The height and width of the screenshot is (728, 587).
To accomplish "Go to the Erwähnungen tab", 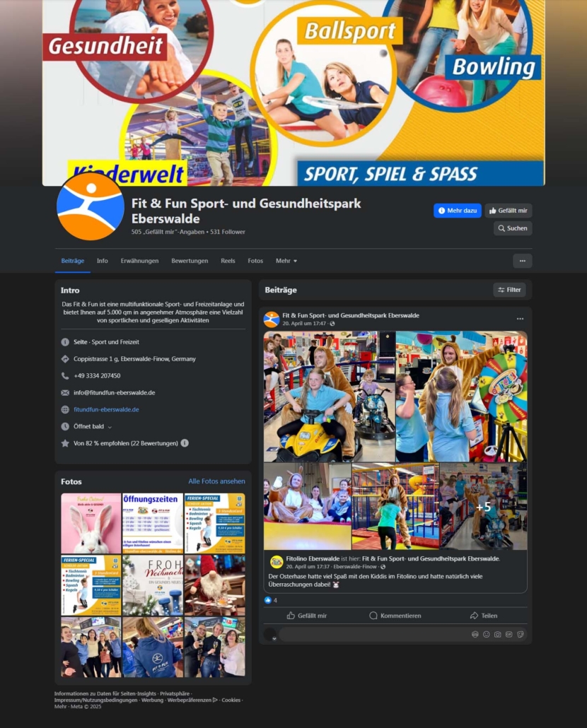I will pyautogui.click(x=139, y=261).
